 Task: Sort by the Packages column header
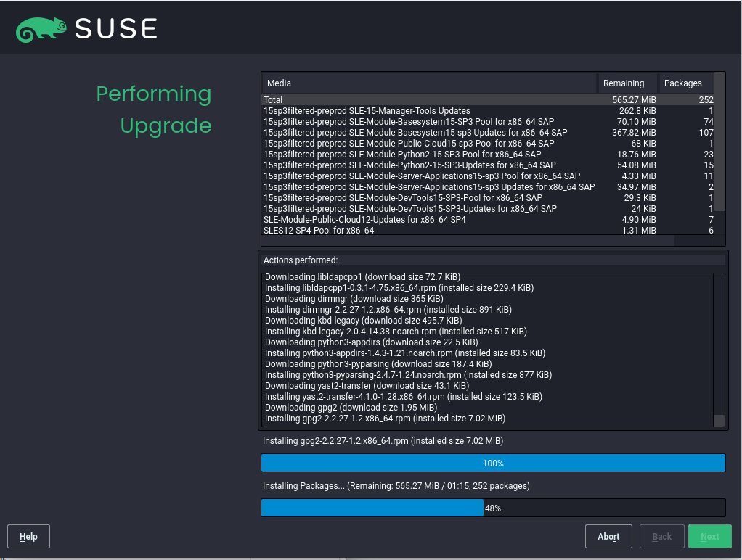click(683, 83)
